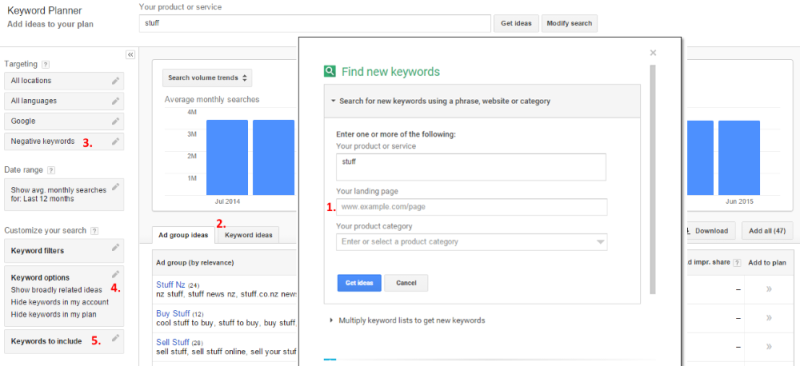Screen dimensions: 800x366
Task: Edit Keyword options pencil icon
Action: click(x=116, y=274)
